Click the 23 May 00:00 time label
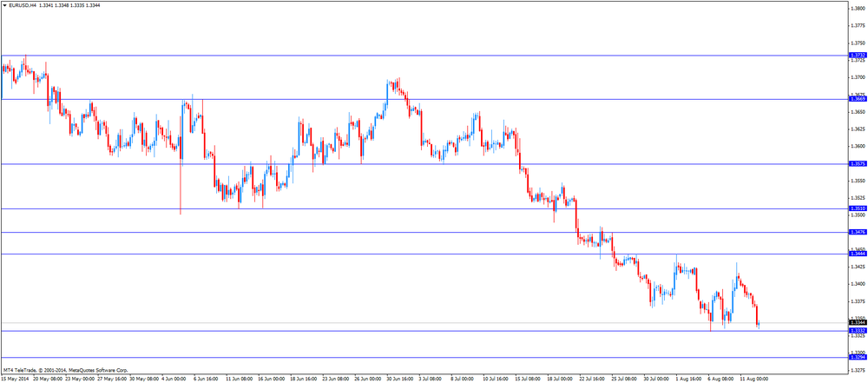This screenshot has width=868, height=383. (79, 380)
